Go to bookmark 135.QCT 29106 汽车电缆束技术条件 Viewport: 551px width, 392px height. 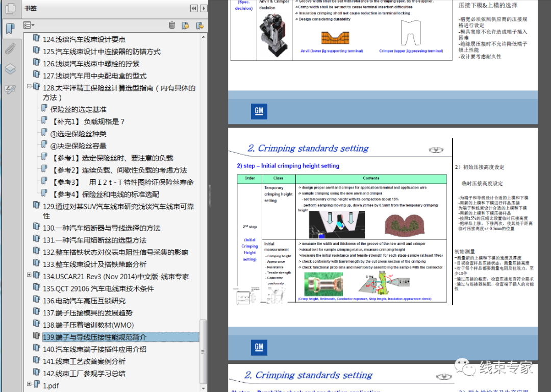tap(98, 288)
